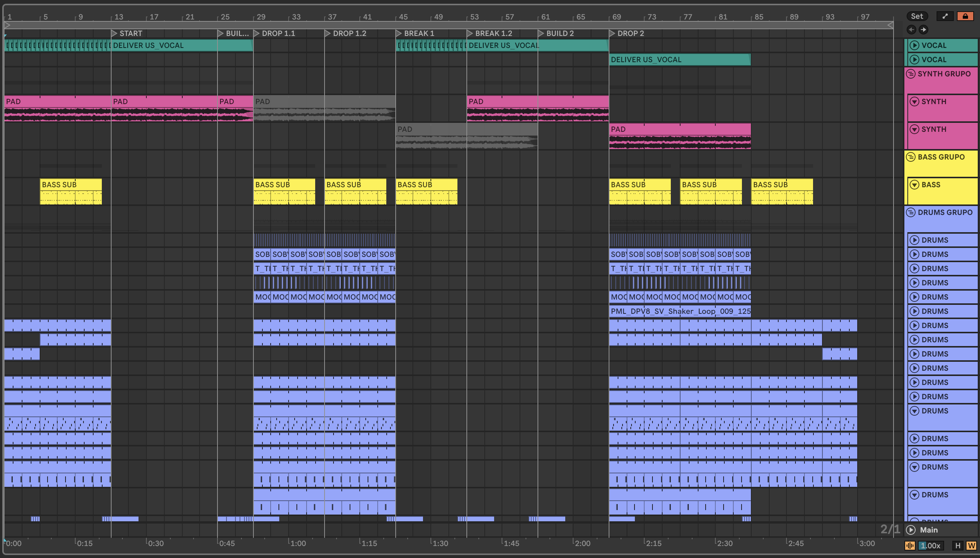This screenshot has height=558, width=980.
Task: Fold the SYNTH GRUPO group track
Action: pyautogui.click(x=911, y=73)
